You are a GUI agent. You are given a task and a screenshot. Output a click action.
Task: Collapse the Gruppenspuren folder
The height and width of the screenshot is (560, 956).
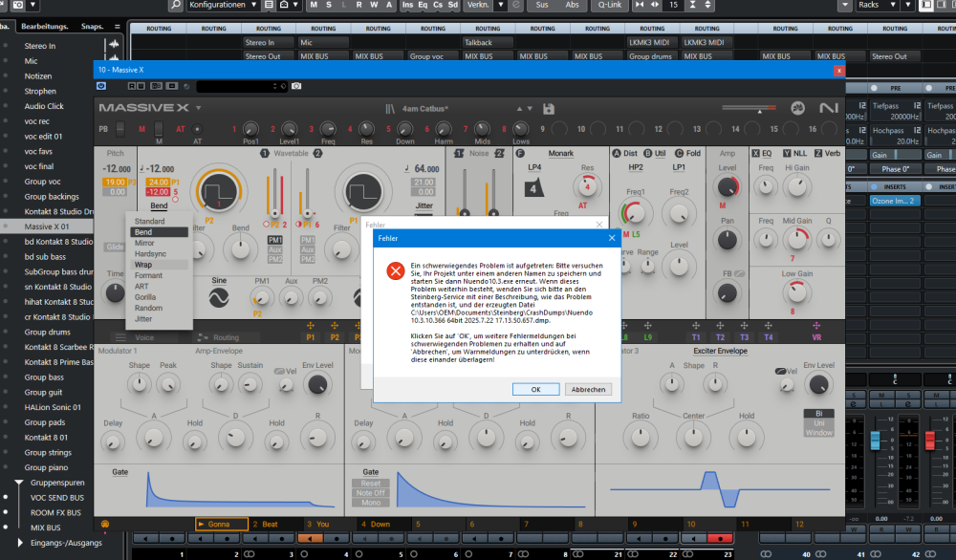pos(19,483)
